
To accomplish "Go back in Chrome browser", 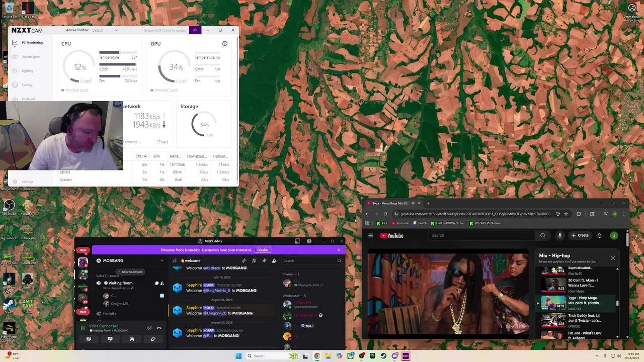I will click(367, 214).
